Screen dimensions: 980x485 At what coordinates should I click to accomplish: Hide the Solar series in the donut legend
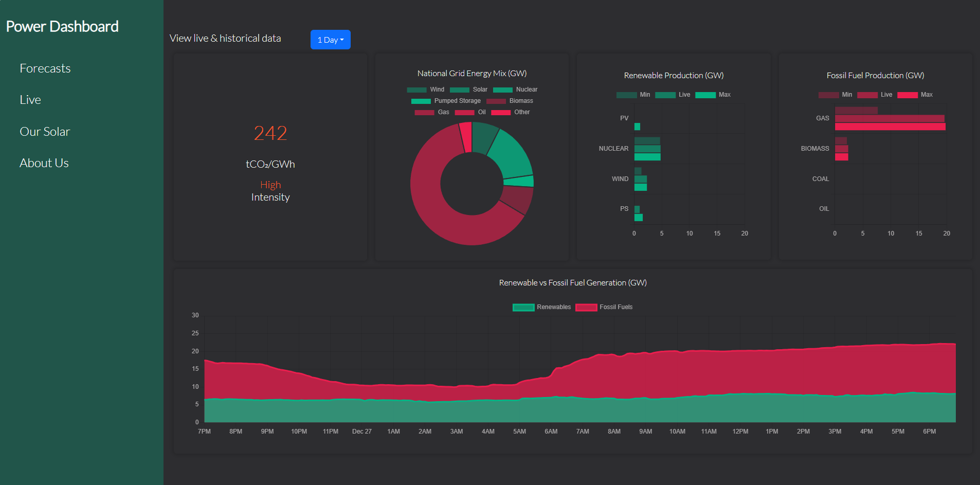[470, 89]
